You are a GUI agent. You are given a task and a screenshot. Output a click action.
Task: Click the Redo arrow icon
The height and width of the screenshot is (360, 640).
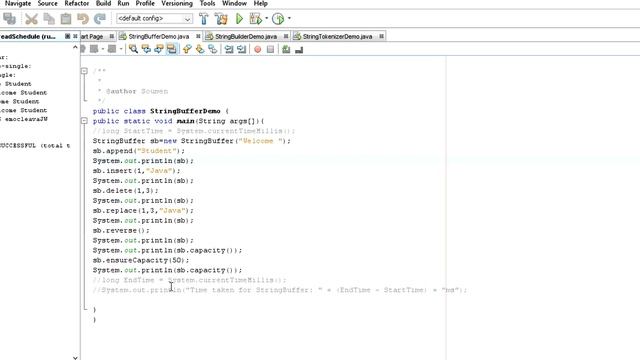tap(100, 19)
